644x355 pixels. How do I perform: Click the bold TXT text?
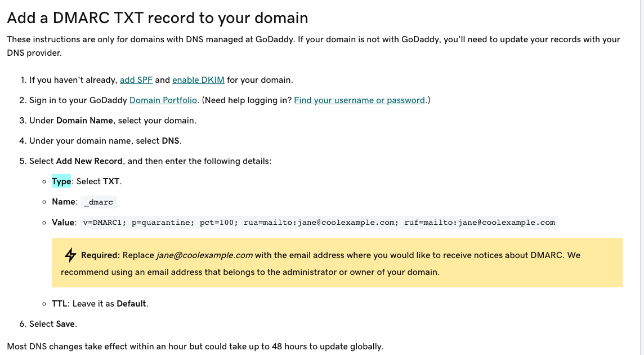pos(111,181)
